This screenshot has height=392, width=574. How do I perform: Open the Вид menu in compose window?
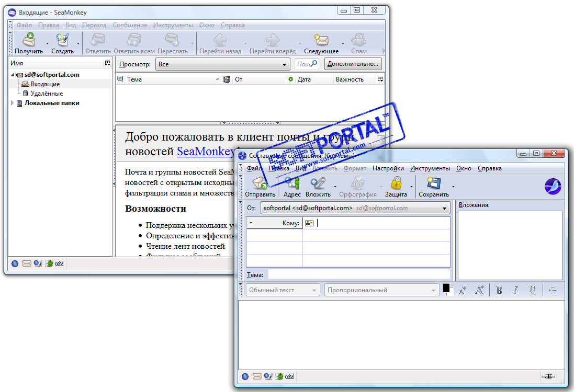pos(301,168)
